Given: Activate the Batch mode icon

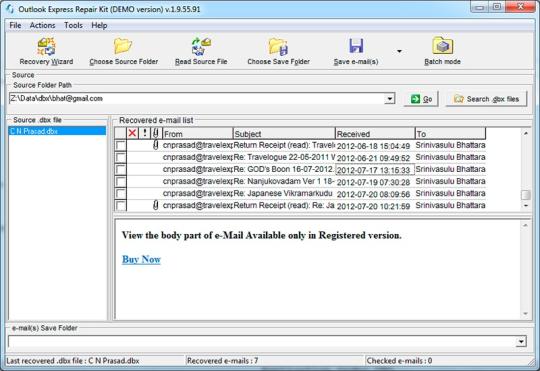Looking at the screenshot, I should pyautogui.click(x=443, y=46).
